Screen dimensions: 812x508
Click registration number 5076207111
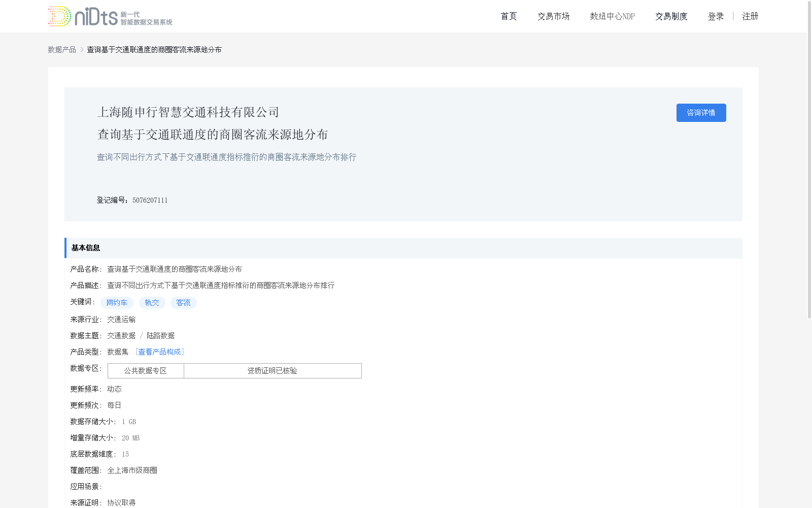tap(150, 200)
